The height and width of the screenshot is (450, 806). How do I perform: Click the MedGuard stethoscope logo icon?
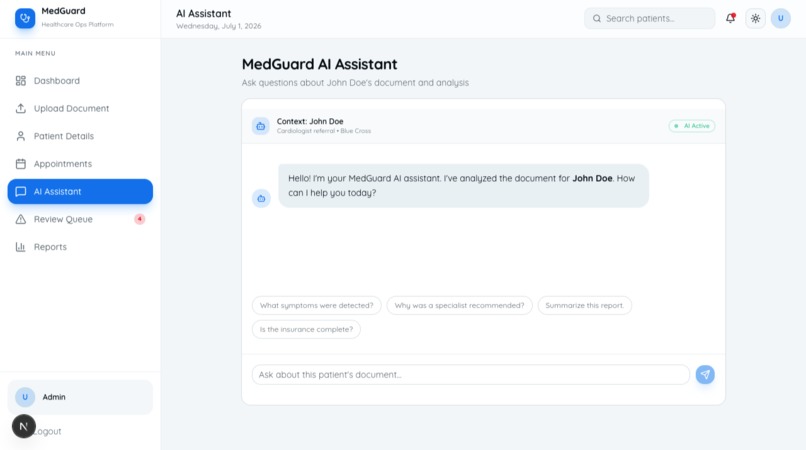click(25, 18)
